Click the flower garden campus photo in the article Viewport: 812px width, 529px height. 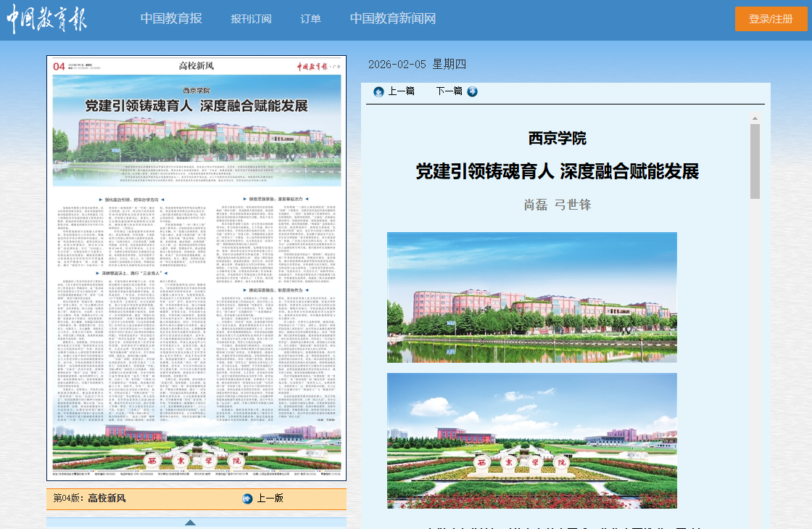coord(531,440)
